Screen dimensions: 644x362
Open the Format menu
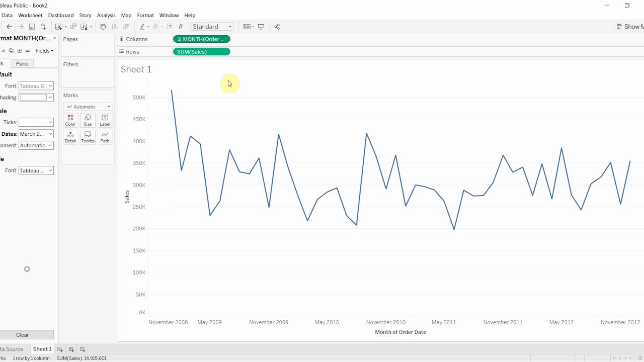pos(145,15)
